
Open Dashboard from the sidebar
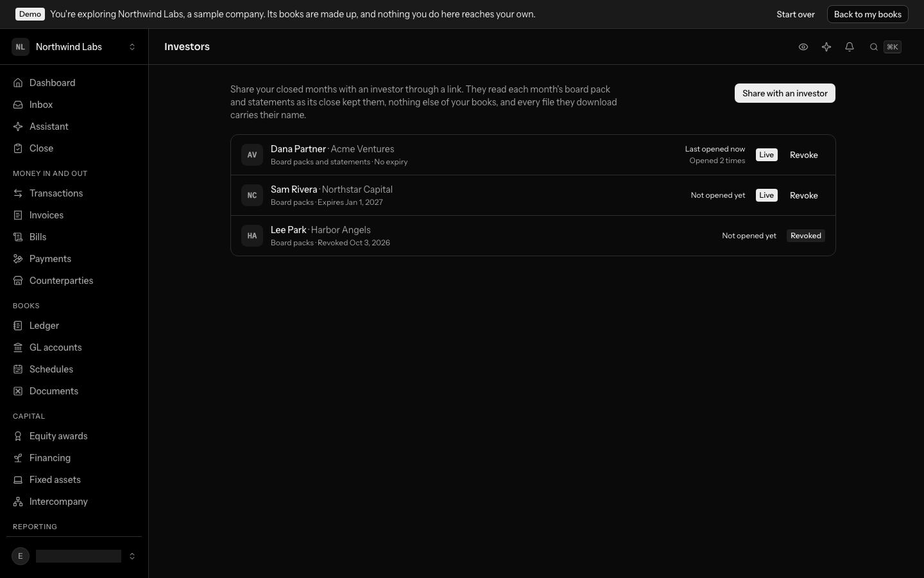(x=74, y=83)
